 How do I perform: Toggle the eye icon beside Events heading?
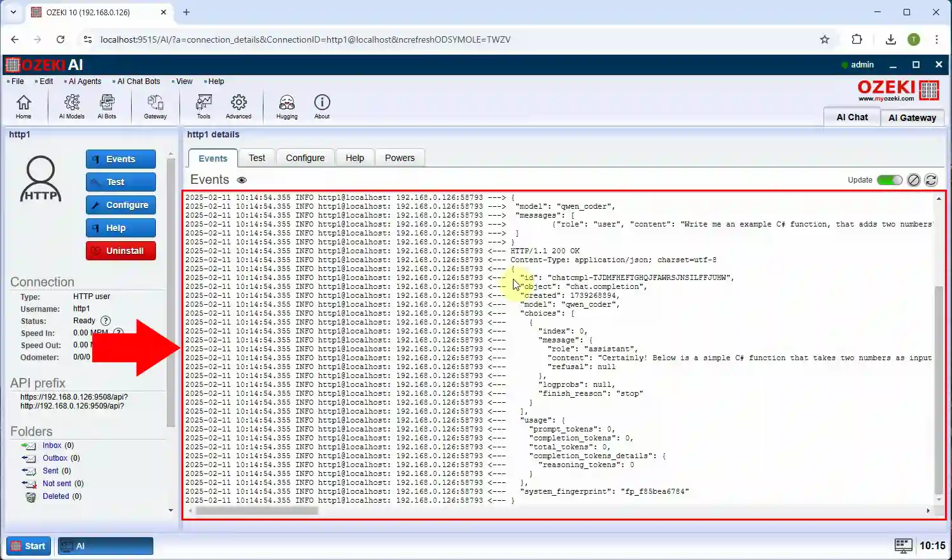click(242, 180)
